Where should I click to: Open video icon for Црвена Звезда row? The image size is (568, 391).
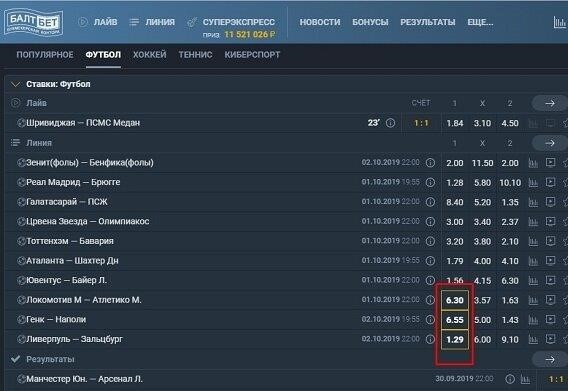550,221
